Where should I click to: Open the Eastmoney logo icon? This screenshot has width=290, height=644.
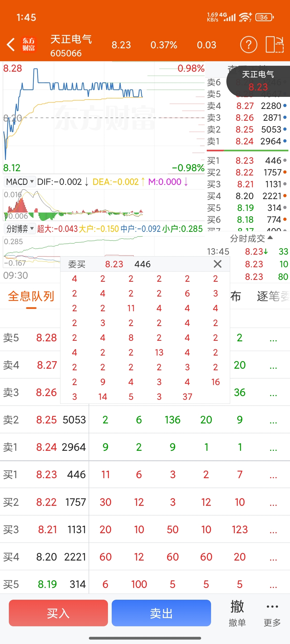pos(29,45)
